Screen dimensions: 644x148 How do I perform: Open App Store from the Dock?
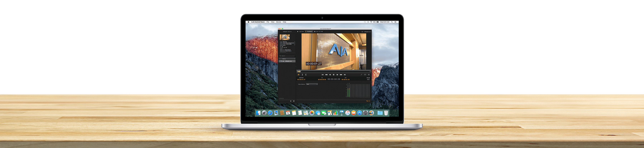360,113
